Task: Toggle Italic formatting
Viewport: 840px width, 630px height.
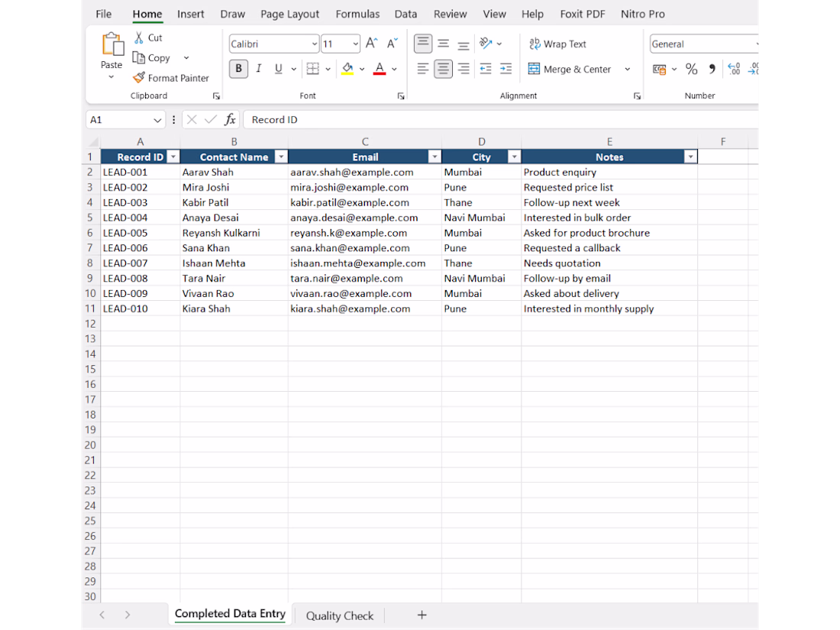Action: pyautogui.click(x=259, y=69)
